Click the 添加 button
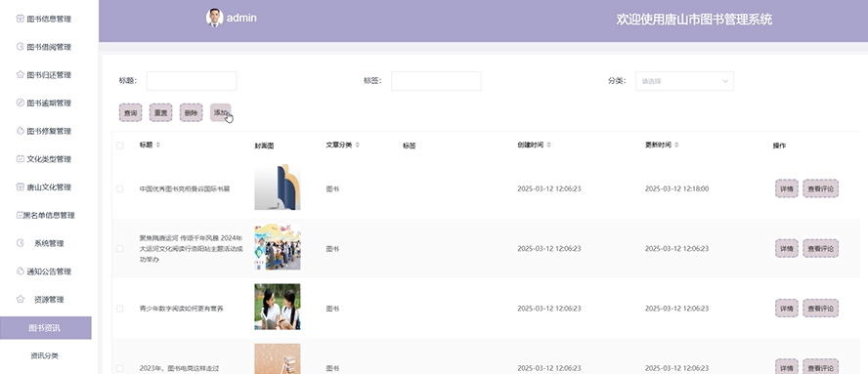868x374 pixels. (220, 112)
